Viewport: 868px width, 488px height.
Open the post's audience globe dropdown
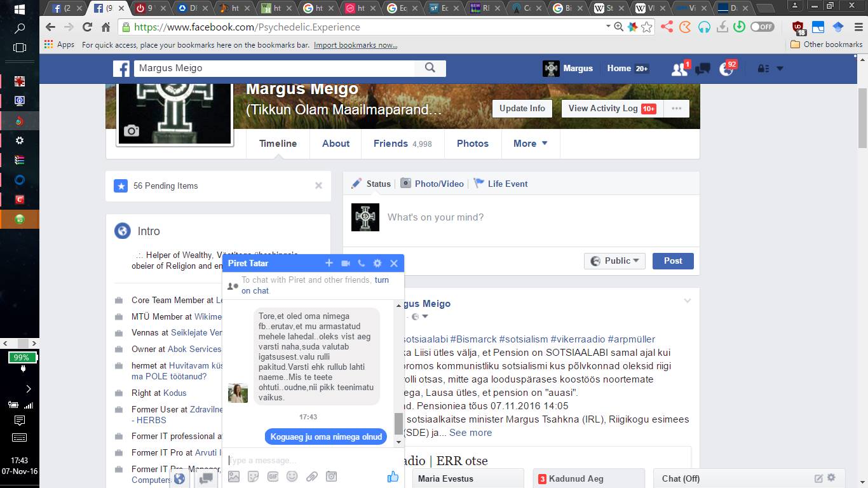pos(420,316)
